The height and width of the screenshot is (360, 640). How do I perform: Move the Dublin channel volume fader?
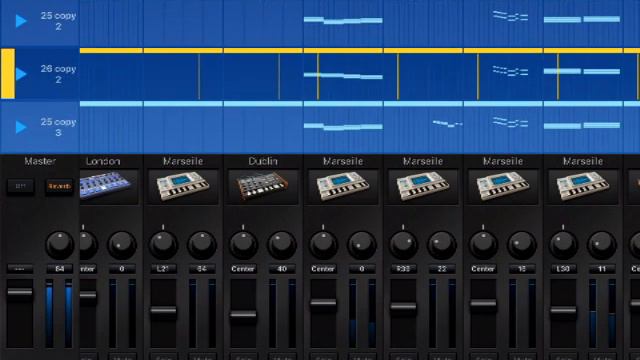[243, 315]
